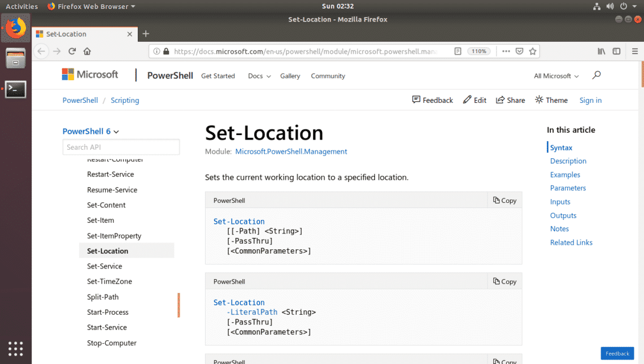
Task: Open Microsoft.PowerShell.Management module link
Action: point(291,151)
